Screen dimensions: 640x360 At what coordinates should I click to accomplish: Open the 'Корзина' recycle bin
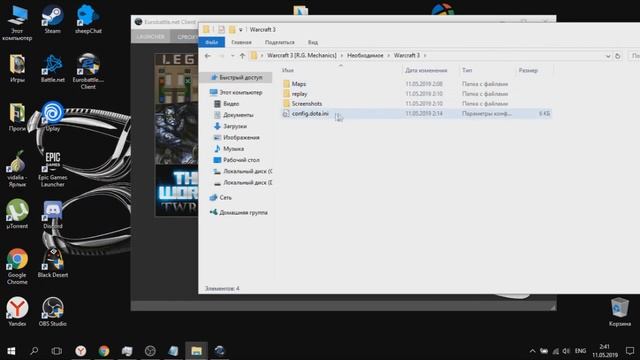(620, 311)
